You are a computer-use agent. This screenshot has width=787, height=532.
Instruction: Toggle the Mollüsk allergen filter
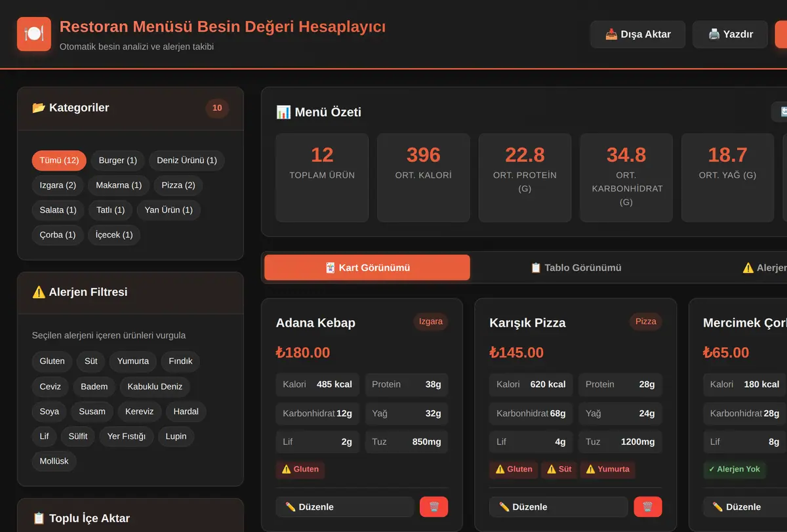pyautogui.click(x=54, y=461)
